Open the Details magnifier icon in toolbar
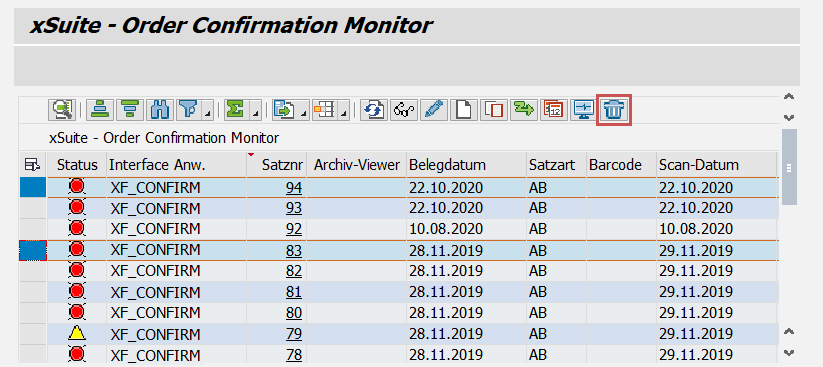This screenshot has width=823, height=367. [x=62, y=110]
